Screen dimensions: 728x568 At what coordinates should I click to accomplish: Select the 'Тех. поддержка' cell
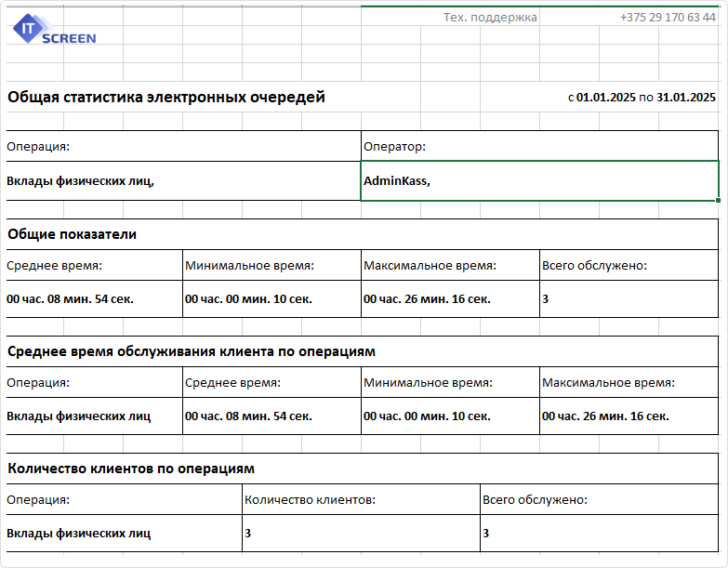[x=489, y=17]
